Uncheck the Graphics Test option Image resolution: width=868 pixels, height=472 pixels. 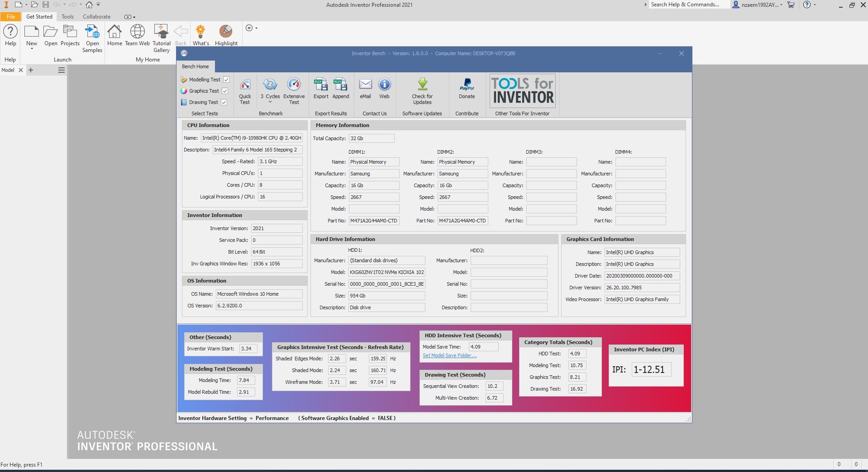(225, 90)
